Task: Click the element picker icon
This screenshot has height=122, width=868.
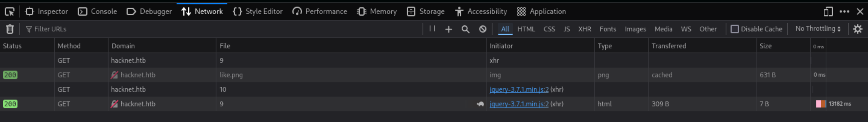Action: coord(9,12)
